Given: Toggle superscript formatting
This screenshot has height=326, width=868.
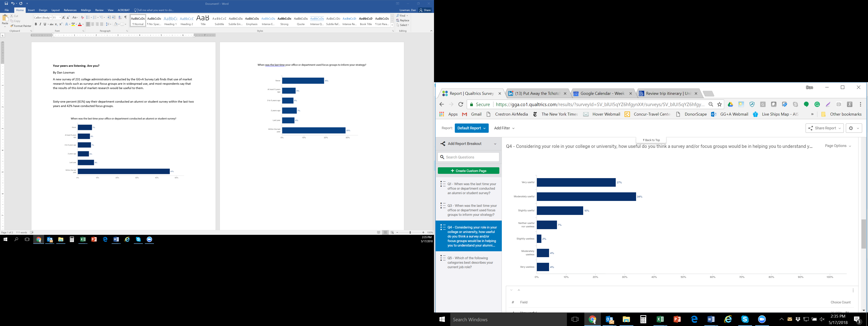Looking at the screenshot, I should point(61,24).
